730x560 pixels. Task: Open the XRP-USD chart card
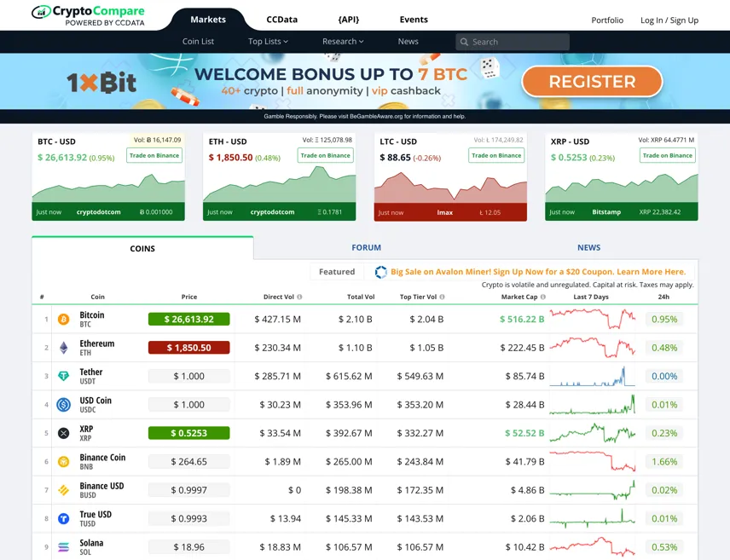[622, 177]
